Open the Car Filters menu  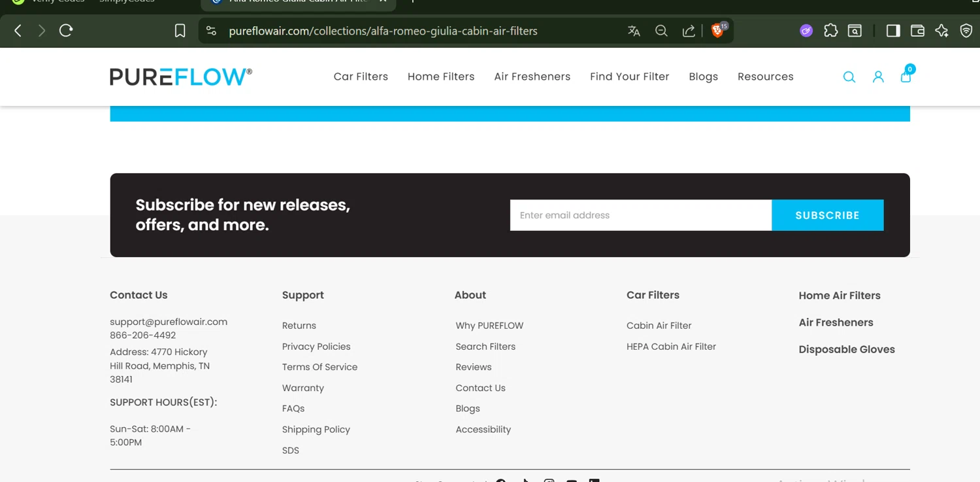361,77
